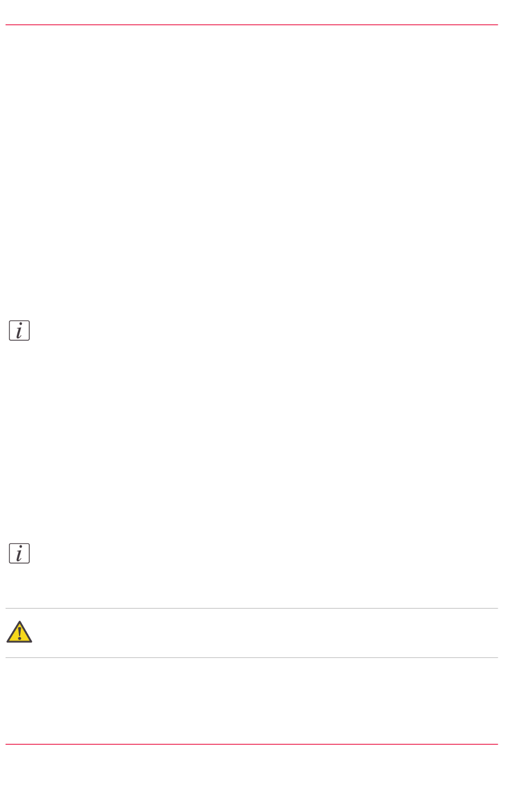Click the yellow warning triangle icon

point(19,632)
